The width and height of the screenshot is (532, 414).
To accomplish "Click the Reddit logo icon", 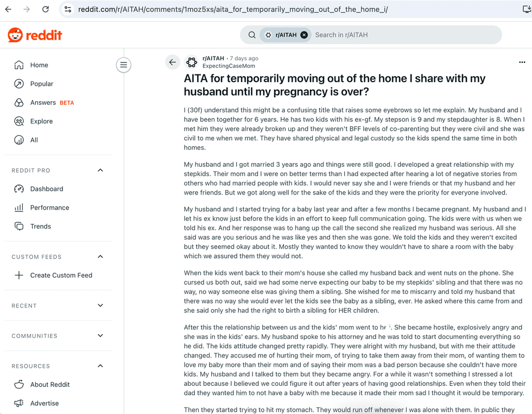I will 15,35.
